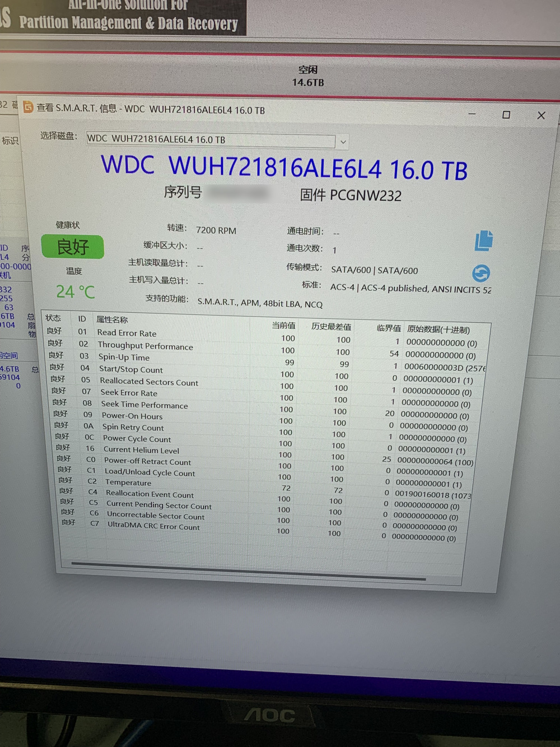The width and height of the screenshot is (560, 747).
Task: Click the ID column header
Action: pos(82,319)
